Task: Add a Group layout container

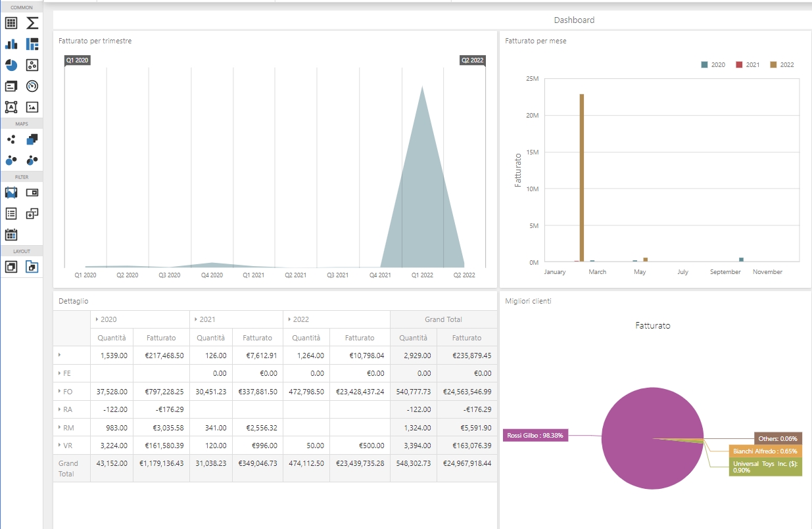Action: tap(11, 267)
